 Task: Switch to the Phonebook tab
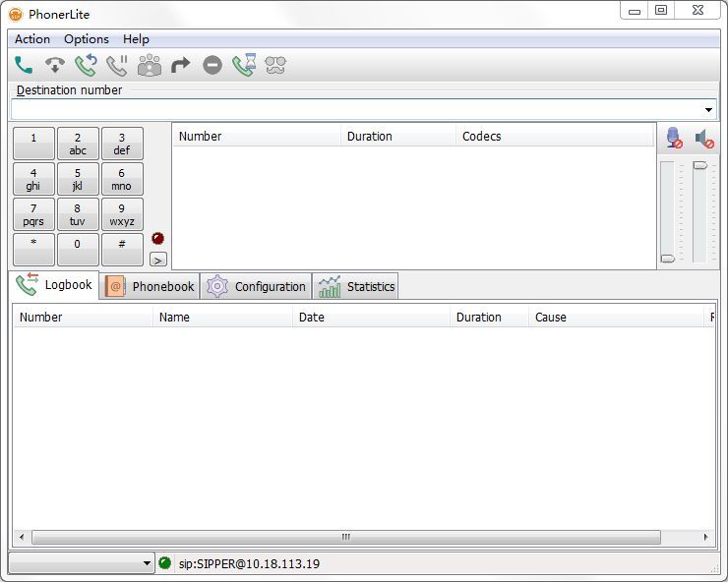[x=151, y=287]
